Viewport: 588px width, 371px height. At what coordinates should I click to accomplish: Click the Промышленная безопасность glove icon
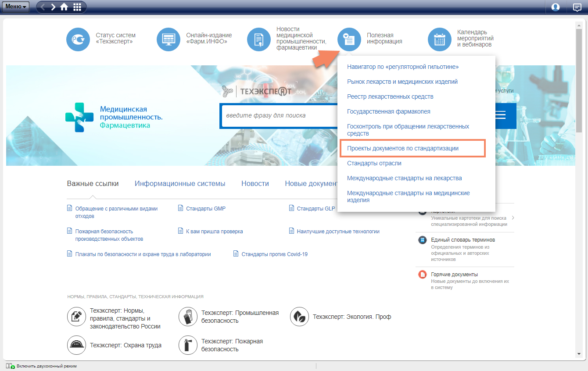point(188,317)
